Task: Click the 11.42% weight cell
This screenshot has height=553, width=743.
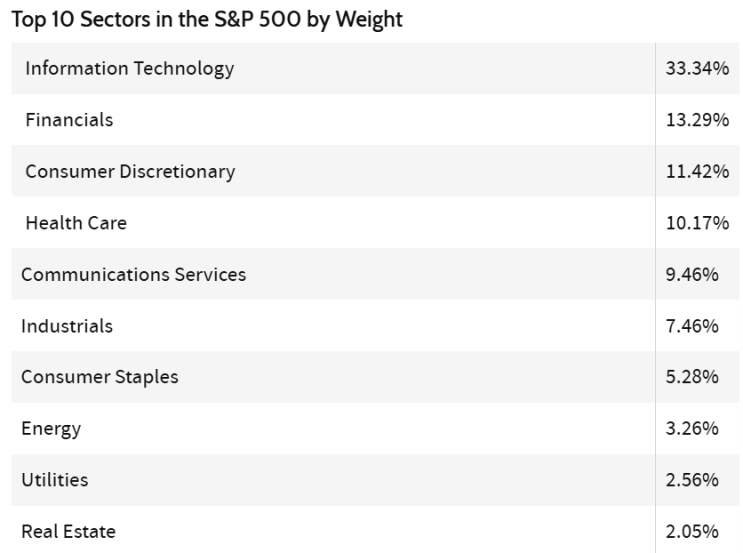Action: click(697, 172)
